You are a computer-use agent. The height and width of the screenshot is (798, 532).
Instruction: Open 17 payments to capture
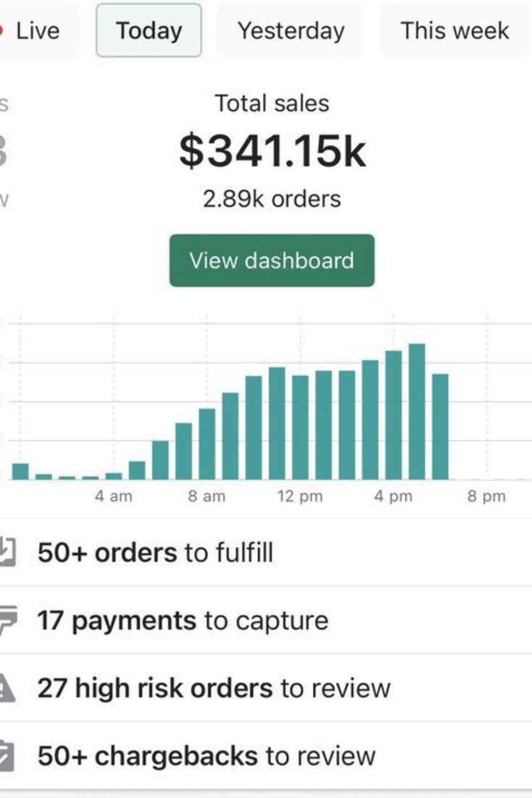tap(266, 620)
